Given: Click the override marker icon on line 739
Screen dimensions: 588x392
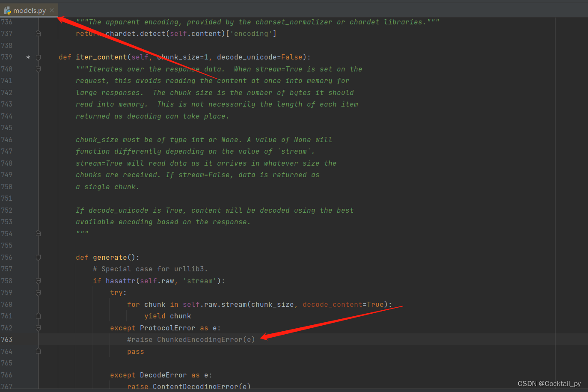Looking at the screenshot, I should [x=28, y=57].
